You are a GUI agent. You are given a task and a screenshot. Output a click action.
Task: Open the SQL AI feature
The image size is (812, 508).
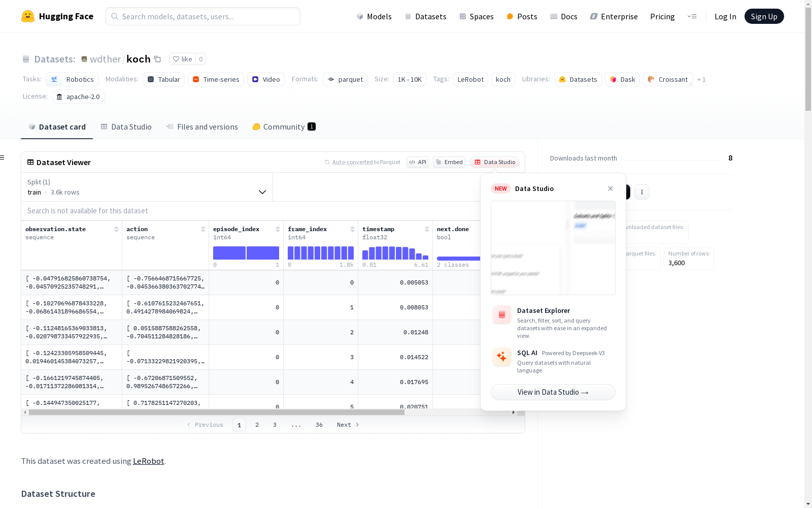tap(553, 361)
